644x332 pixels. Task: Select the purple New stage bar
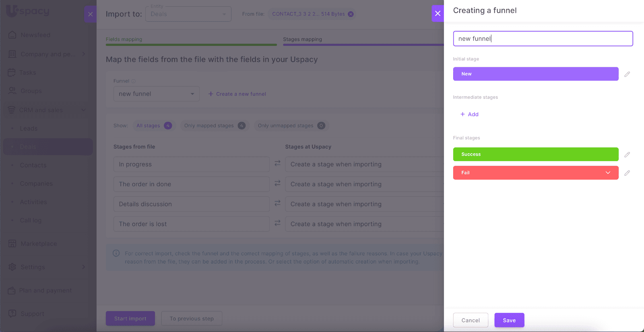pos(536,74)
